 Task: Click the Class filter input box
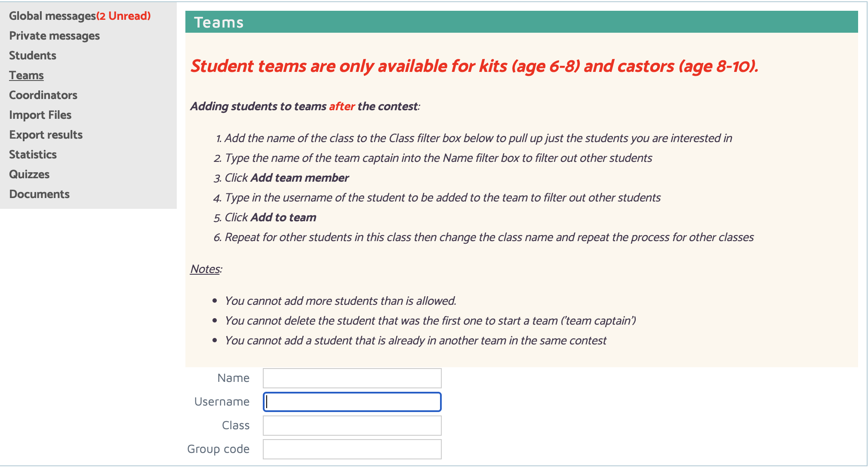click(352, 425)
